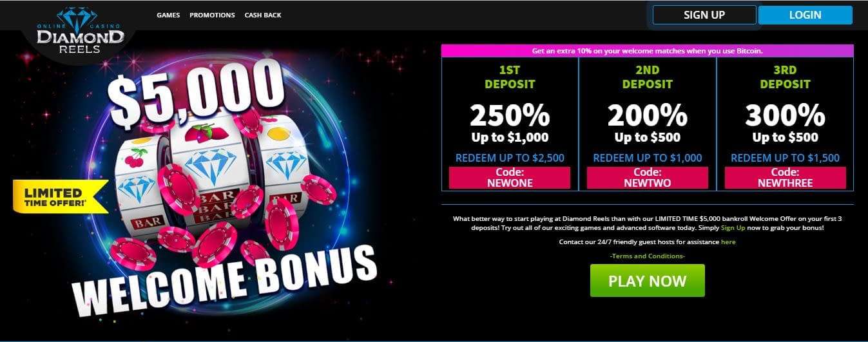
Task: Click the Sign Up button
Action: tap(704, 15)
